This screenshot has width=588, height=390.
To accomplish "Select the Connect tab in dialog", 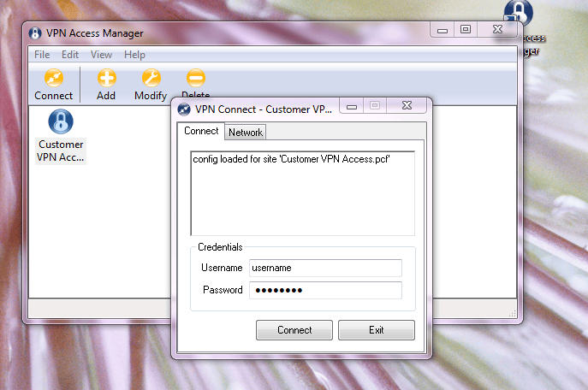I will 201,131.
